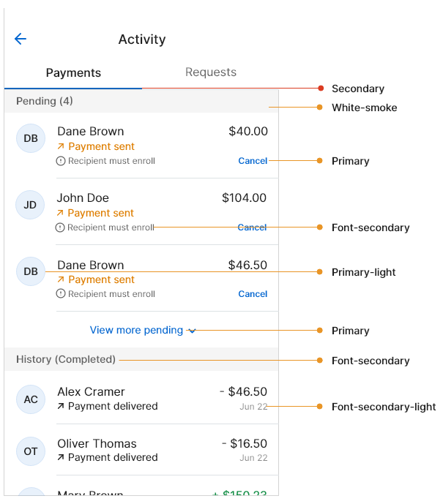Click the back arrow icon

point(21,40)
